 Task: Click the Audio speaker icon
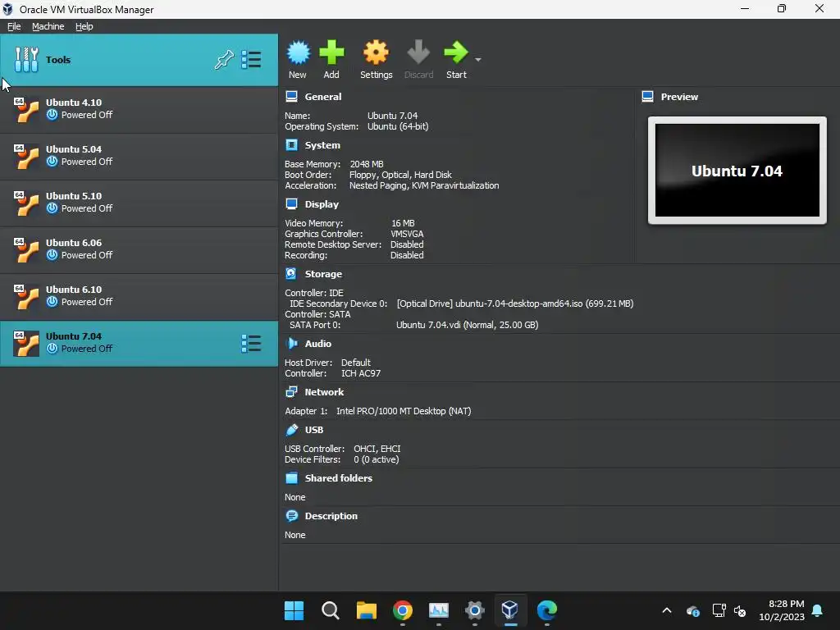point(291,343)
